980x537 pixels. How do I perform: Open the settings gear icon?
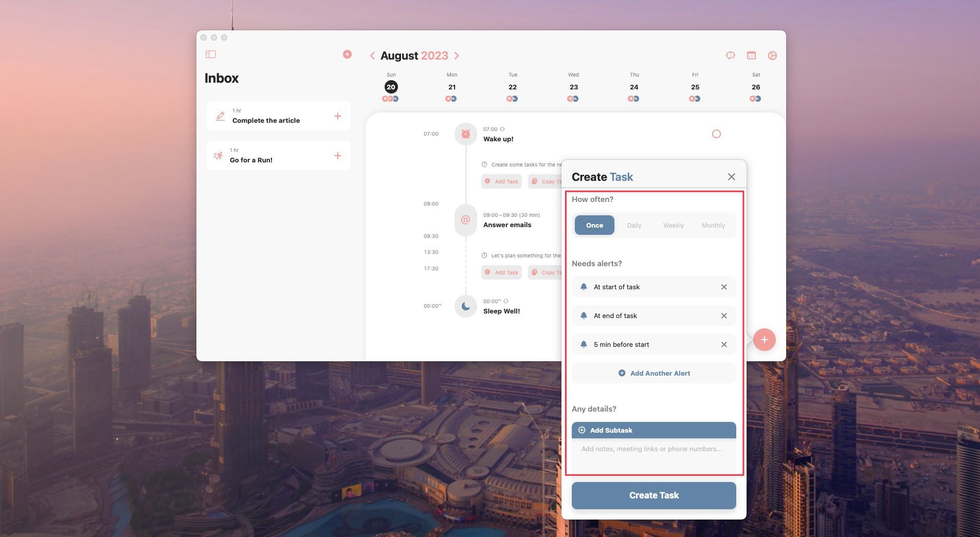[772, 55]
